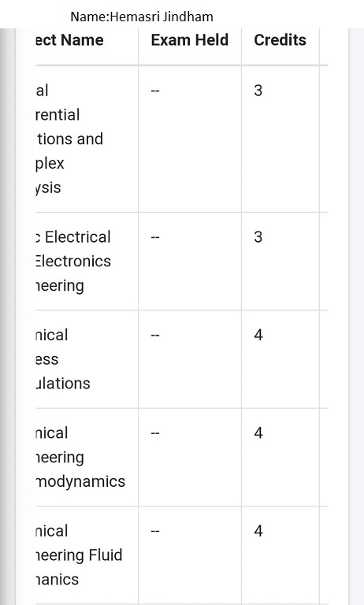The image size is (364, 605).
Task: Click Exam Held dashes in Process Calculations row
Action: (155, 336)
